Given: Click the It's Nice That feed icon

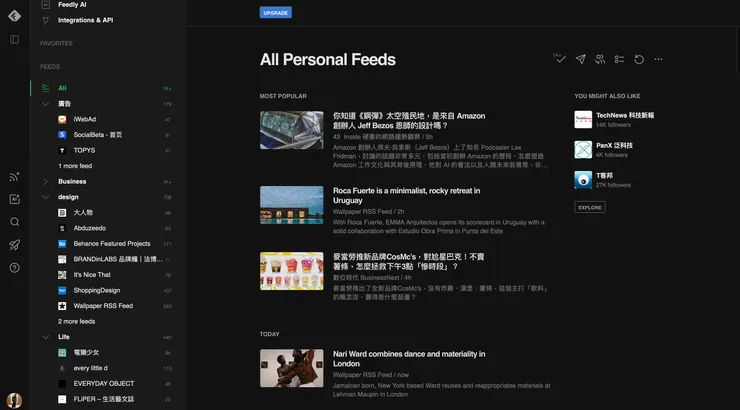Looking at the screenshot, I should [x=62, y=275].
